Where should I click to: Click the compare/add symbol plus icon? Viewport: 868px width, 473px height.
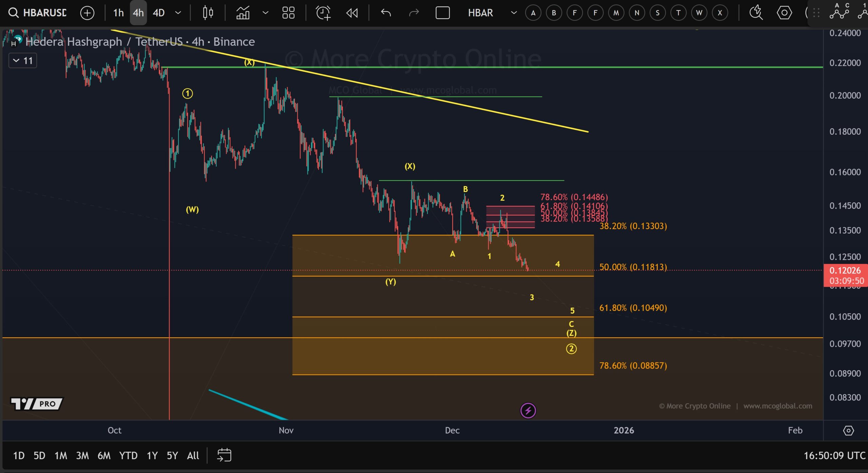(87, 13)
